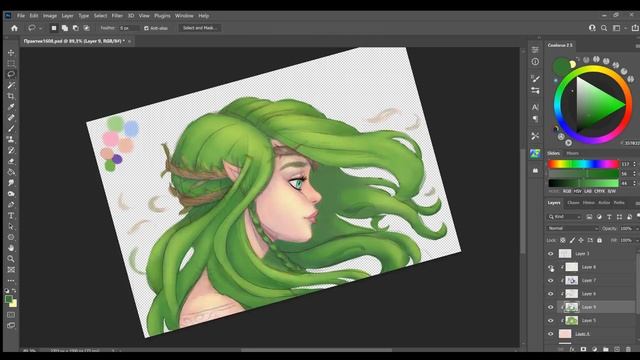
Task: Click the rainbow hue slider in Coolorus
Action: point(583,164)
